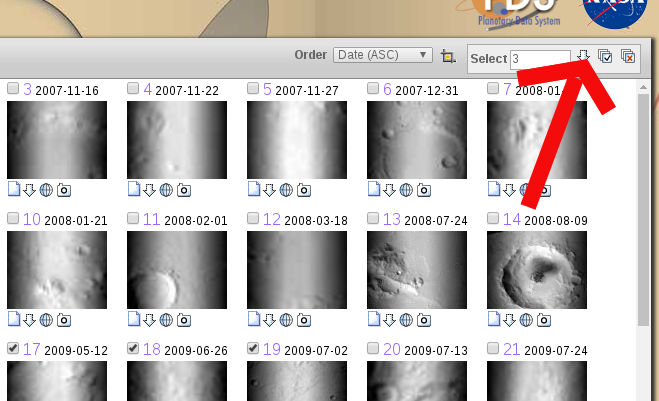Click the camera icon under image 4

coord(184,190)
